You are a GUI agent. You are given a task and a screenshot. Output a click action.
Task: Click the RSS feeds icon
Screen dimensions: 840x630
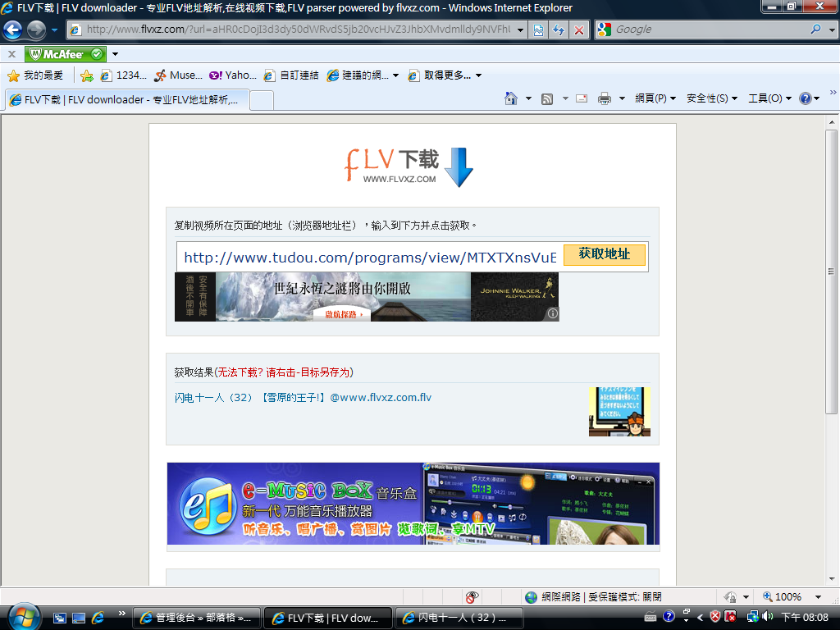click(x=547, y=98)
